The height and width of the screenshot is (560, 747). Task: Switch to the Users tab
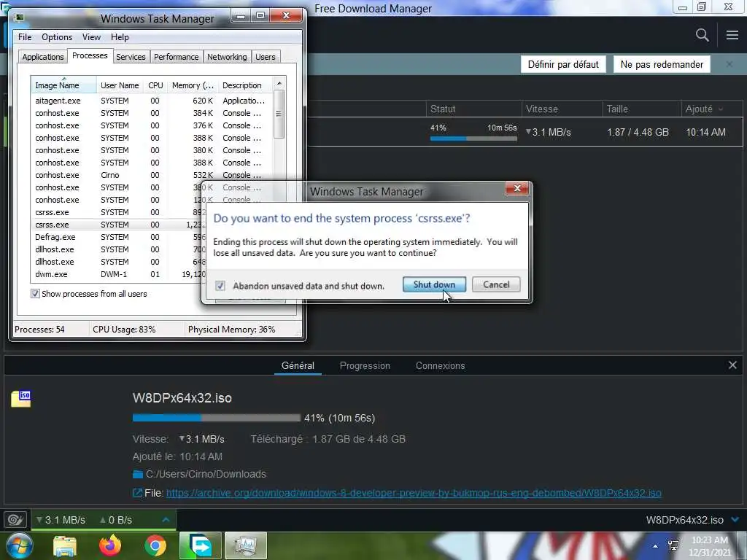tap(265, 57)
